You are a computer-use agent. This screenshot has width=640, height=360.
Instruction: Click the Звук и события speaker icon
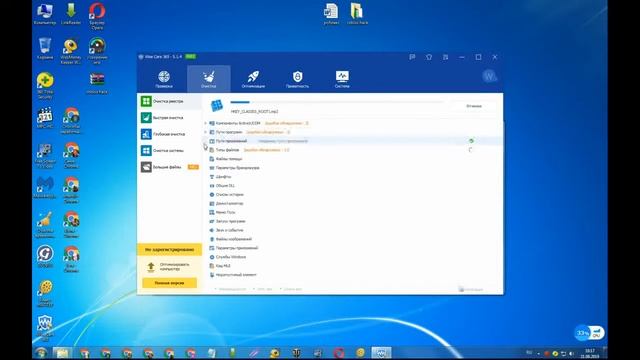click(x=212, y=230)
